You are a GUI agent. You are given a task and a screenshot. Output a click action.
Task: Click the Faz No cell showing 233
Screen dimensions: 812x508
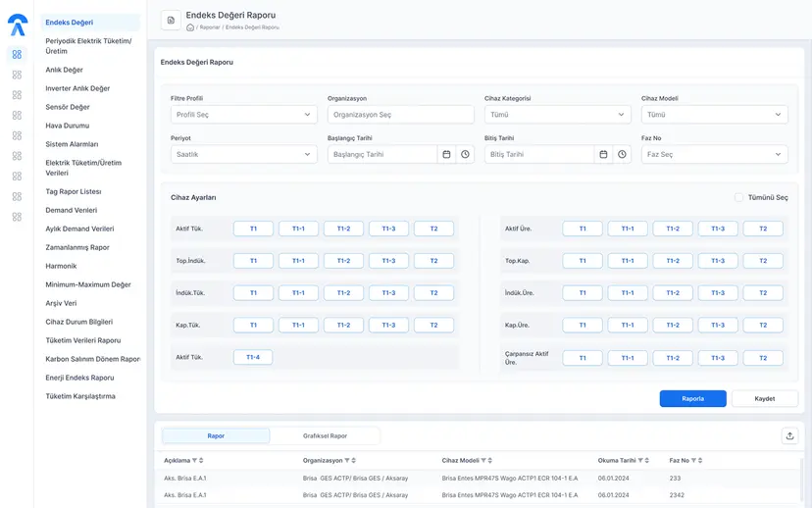[x=676, y=479]
